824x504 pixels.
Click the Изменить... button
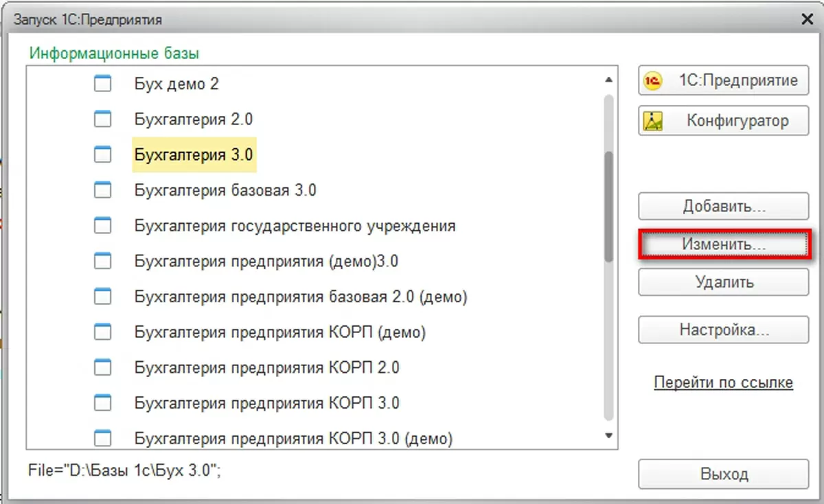pos(724,244)
